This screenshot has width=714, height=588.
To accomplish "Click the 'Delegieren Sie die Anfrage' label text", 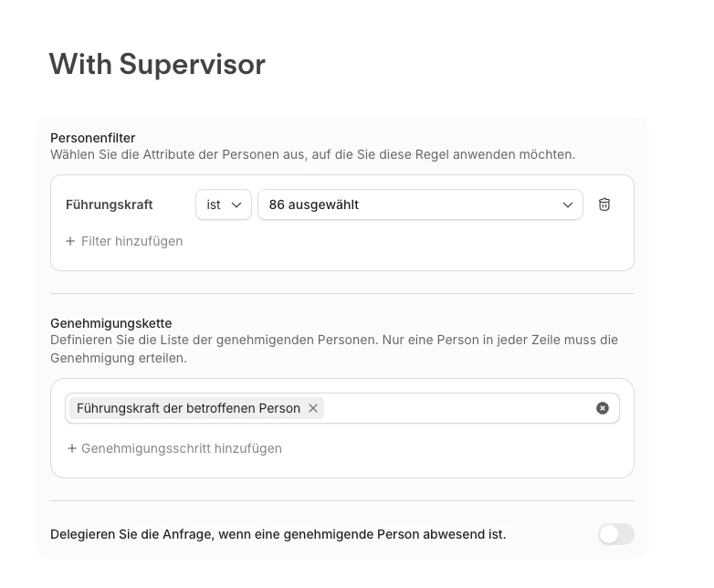I will pos(278,534).
